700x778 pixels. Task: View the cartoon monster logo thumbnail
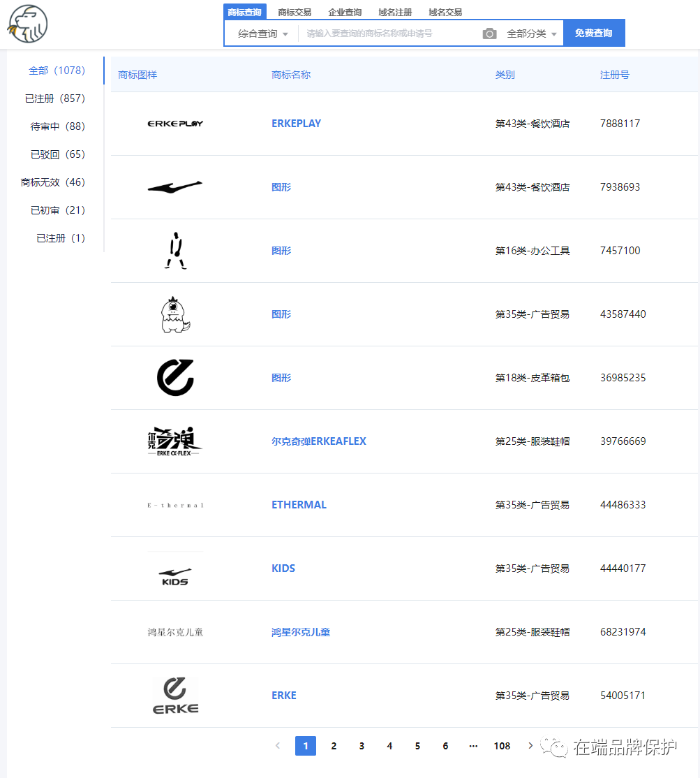(175, 314)
